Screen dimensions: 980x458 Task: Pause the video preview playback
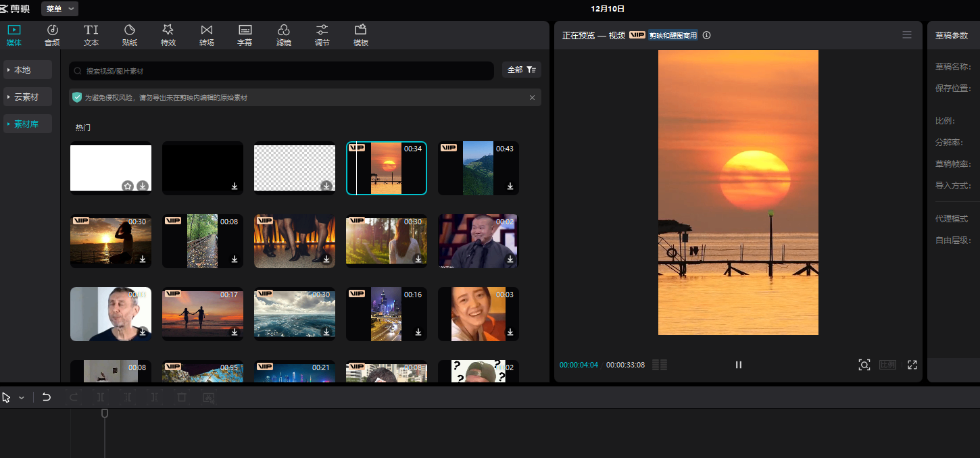(x=739, y=365)
